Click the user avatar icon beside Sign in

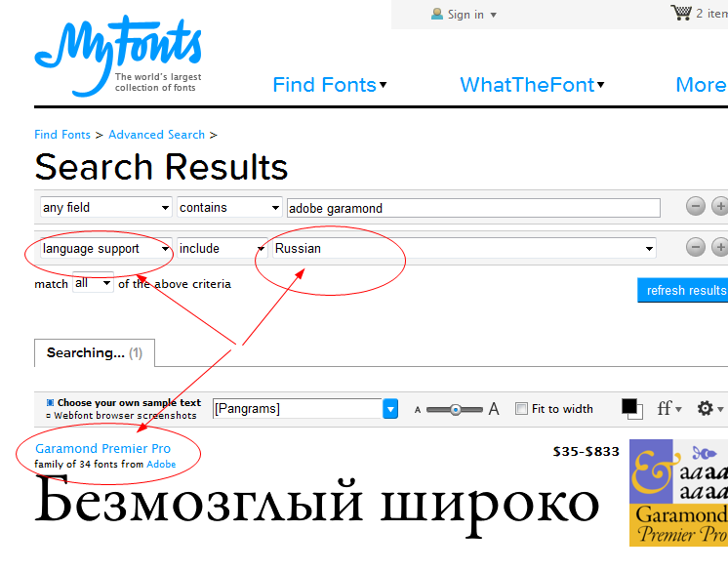[x=436, y=14]
